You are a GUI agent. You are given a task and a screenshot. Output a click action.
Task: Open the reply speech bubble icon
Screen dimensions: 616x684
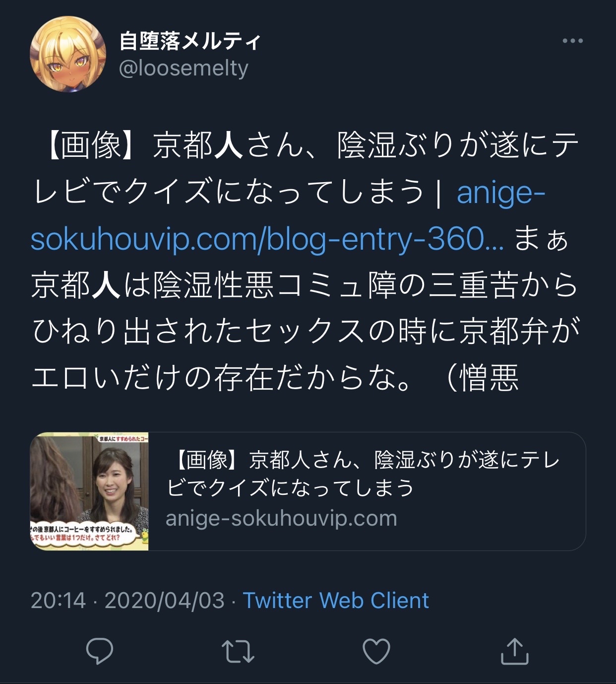pyautogui.click(x=100, y=651)
